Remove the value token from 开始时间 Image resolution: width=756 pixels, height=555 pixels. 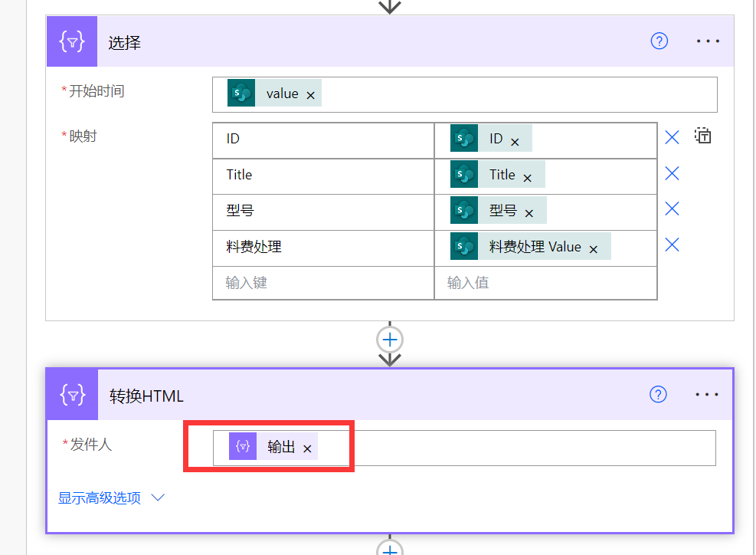click(311, 95)
